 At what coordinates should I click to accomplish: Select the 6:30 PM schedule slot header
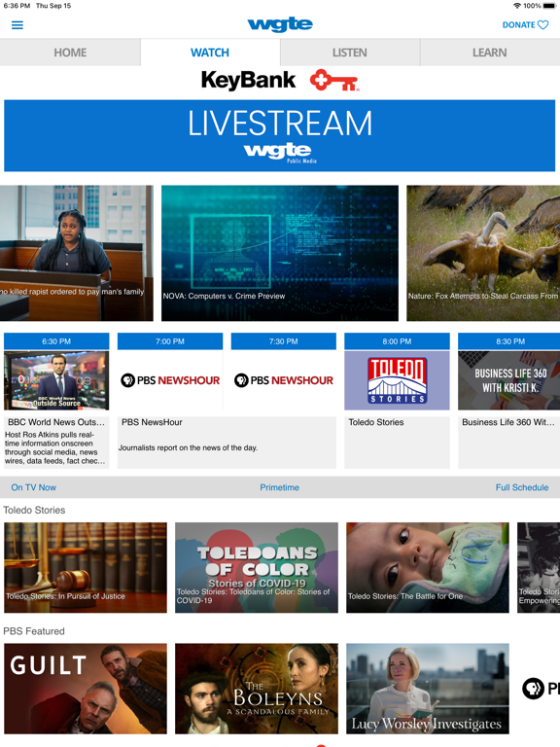(x=56, y=341)
